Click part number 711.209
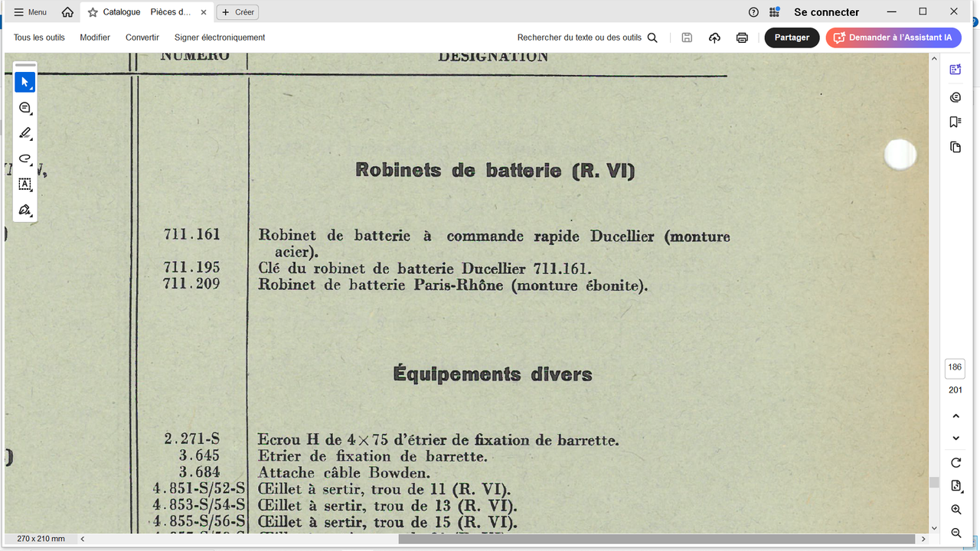The width and height of the screenshot is (980, 551). coord(191,283)
